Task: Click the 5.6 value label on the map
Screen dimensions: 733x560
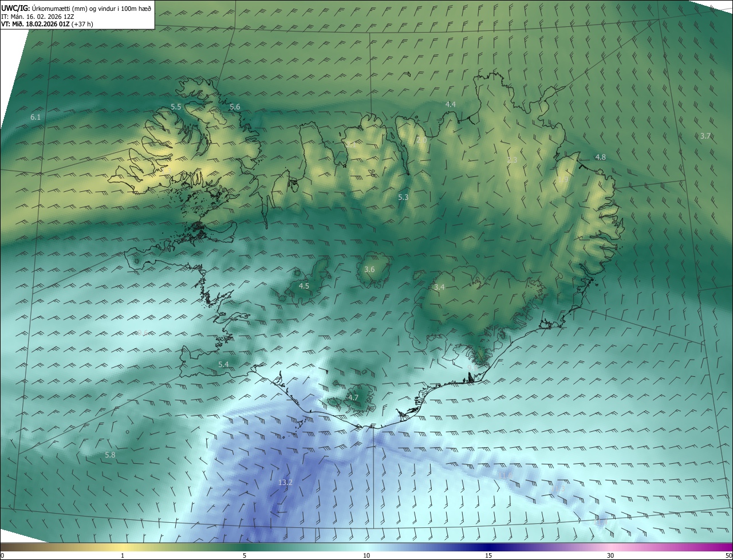Action: [235, 107]
